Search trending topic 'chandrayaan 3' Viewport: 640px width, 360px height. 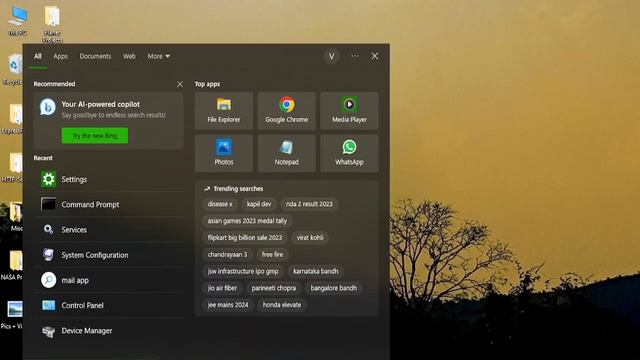pos(227,254)
